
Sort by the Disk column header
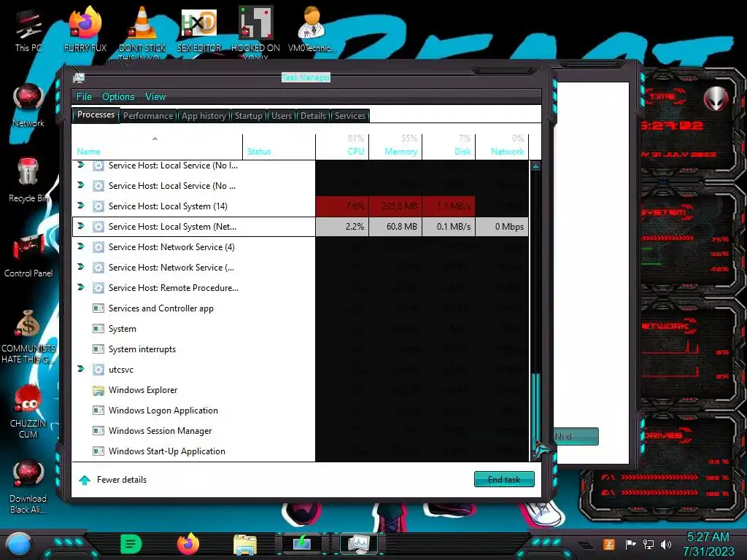click(449, 146)
